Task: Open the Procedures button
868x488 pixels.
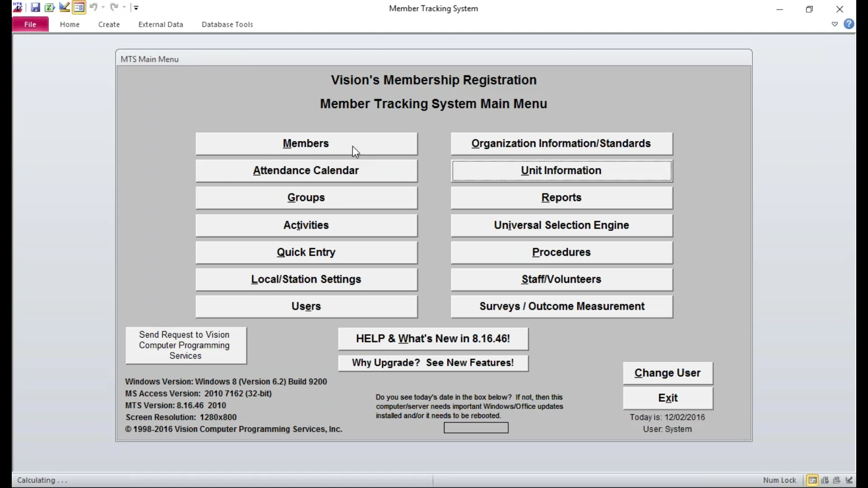Action: click(561, 252)
